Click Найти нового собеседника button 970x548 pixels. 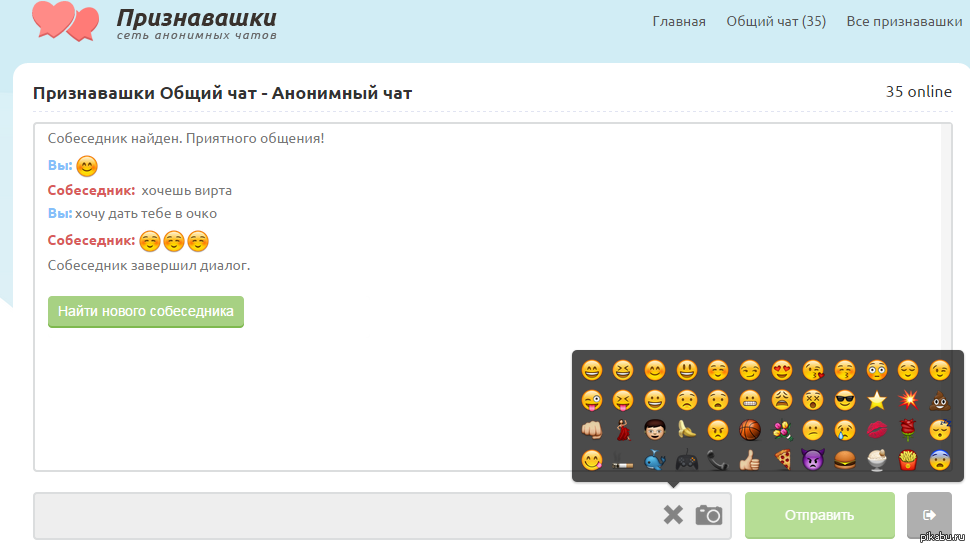[x=146, y=311]
